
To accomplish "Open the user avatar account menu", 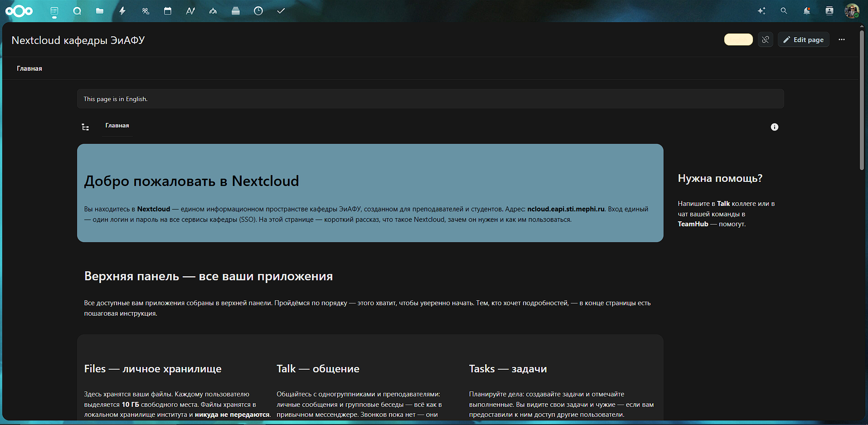I will click(852, 11).
